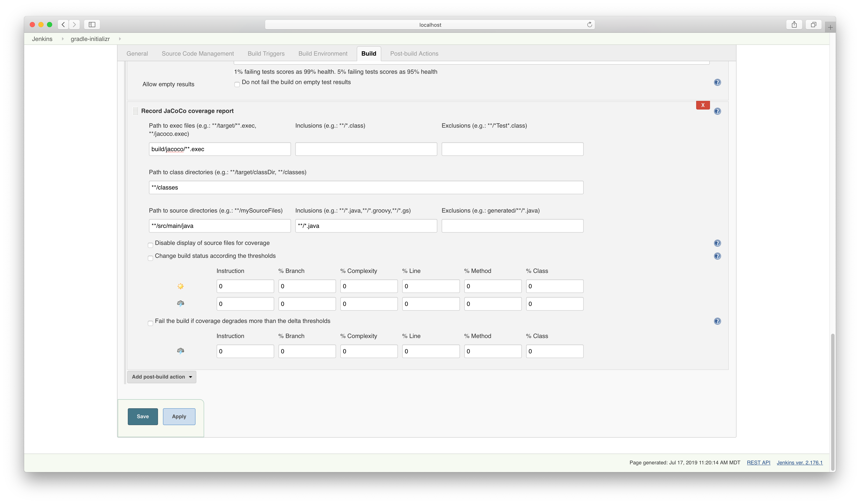Open help for delta thresholds option
This screenshot has height=504, width=860.
717,321
